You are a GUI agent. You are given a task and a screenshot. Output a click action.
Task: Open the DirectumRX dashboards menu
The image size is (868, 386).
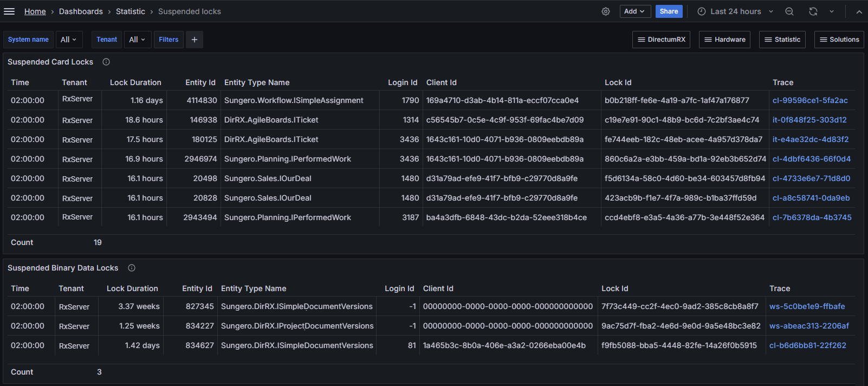[x=661, y=40]
